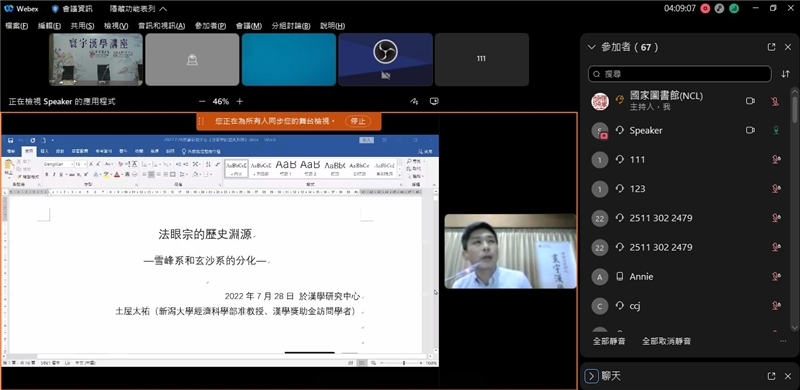Click annotate icon right of zoom controls
Screen dimensions: 800x390
point(414,101)
